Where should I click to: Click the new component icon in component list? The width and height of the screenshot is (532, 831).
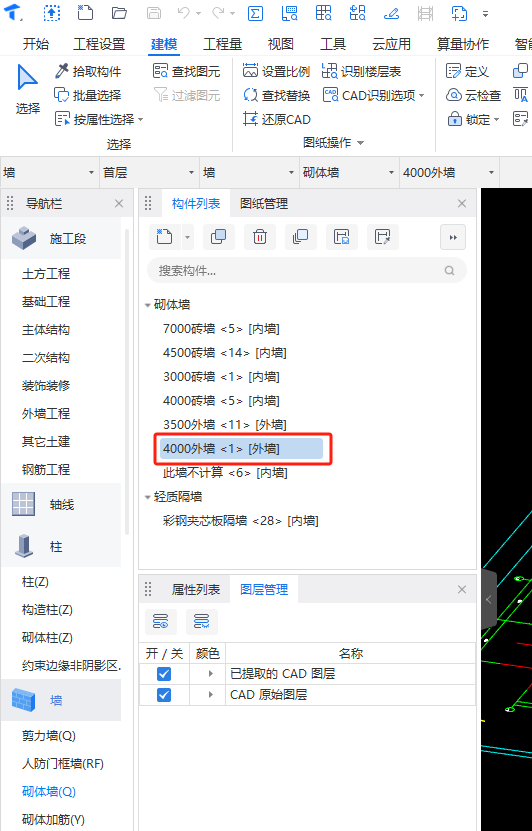tap(165, 237)
